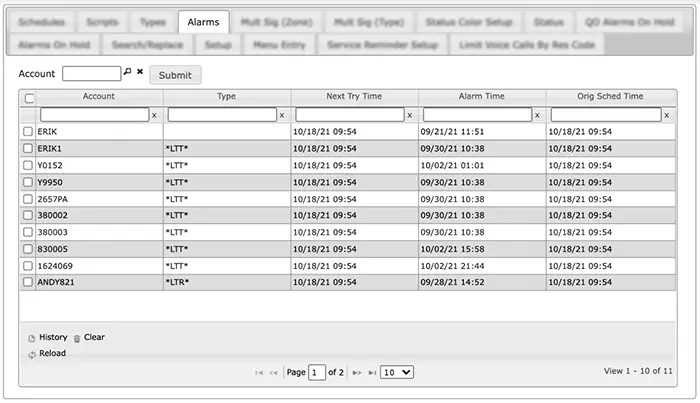
Task: Open the Status Color Setup tab
Action: [469, 22]
